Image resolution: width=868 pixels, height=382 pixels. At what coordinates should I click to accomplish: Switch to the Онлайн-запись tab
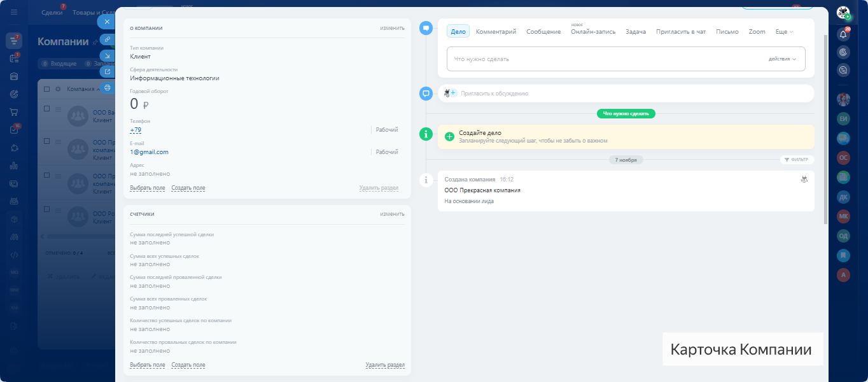click(593, 32)
